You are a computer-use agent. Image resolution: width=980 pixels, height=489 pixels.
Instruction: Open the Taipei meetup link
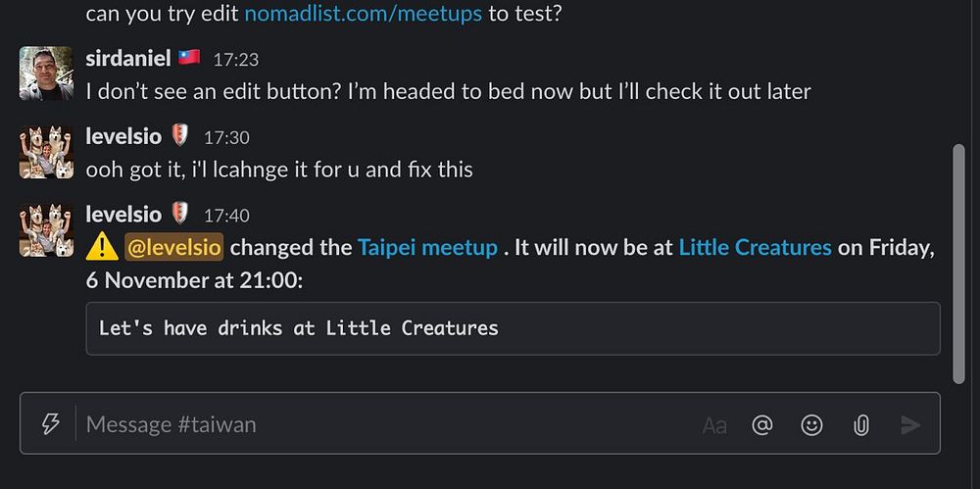coord(427,248)
